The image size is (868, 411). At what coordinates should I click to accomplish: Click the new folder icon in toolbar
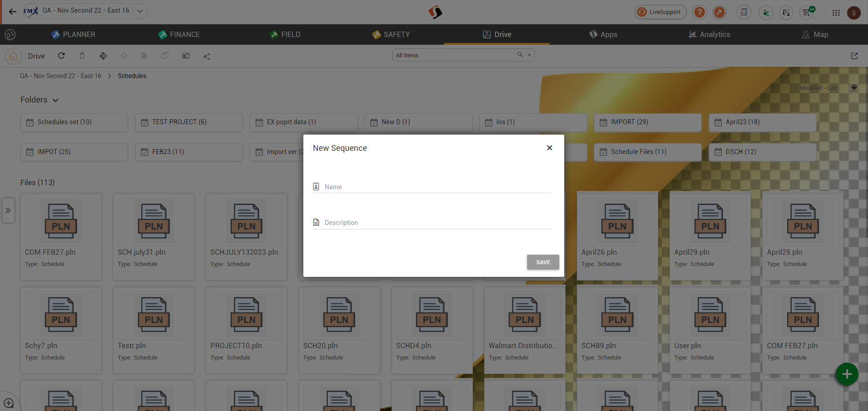(x=186, y=56)
